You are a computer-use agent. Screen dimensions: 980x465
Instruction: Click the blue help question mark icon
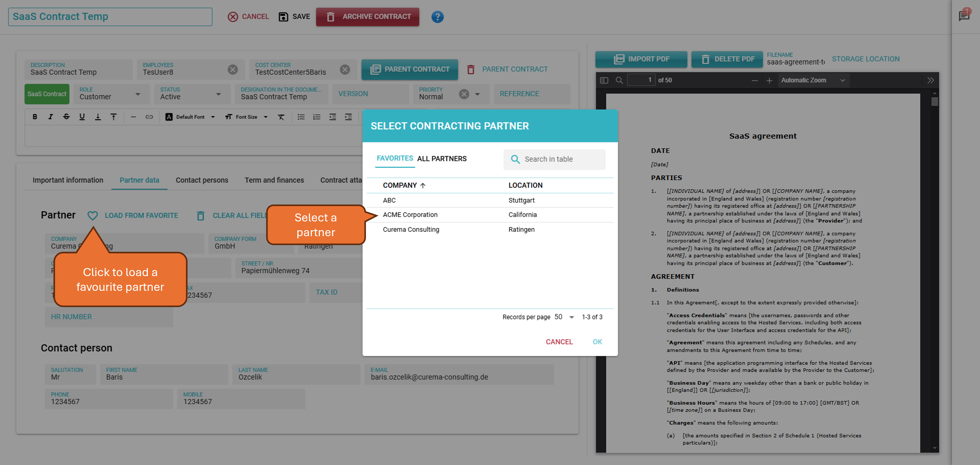click(x=437, y=17)
